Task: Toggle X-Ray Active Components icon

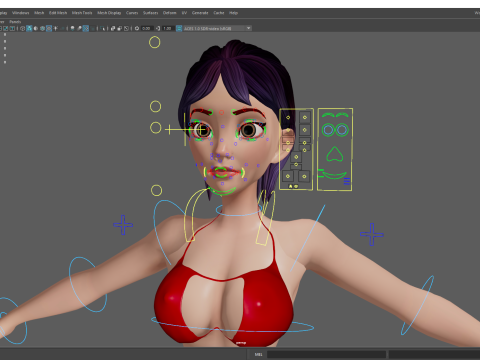Action: (x=120, y=28)
